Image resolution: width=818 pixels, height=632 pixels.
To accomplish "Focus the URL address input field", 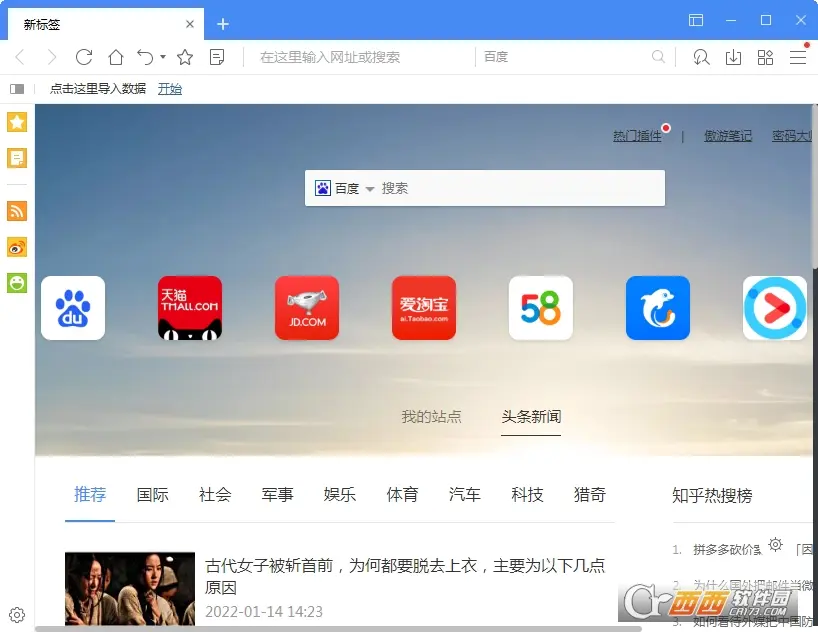I will coord(360,57).
